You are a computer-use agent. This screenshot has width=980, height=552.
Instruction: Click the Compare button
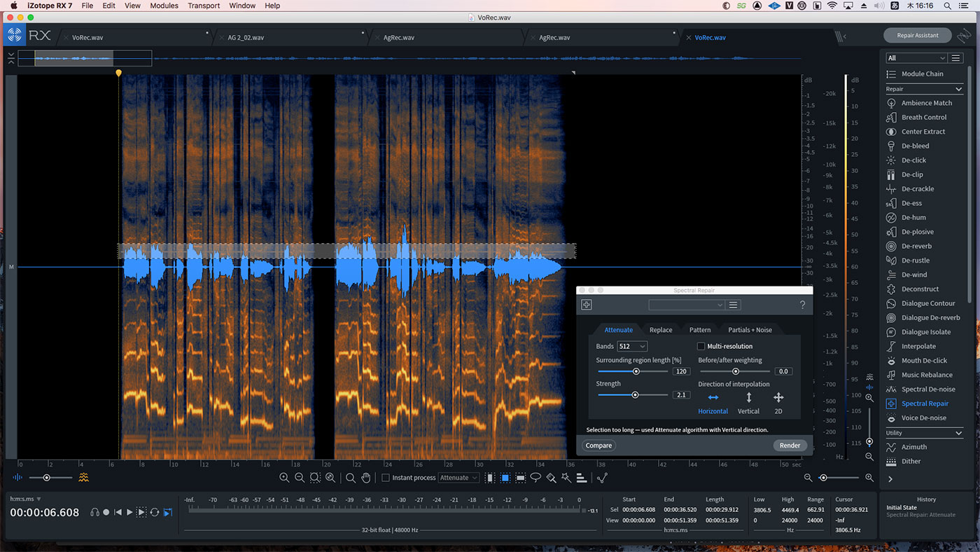click(598, 446)
